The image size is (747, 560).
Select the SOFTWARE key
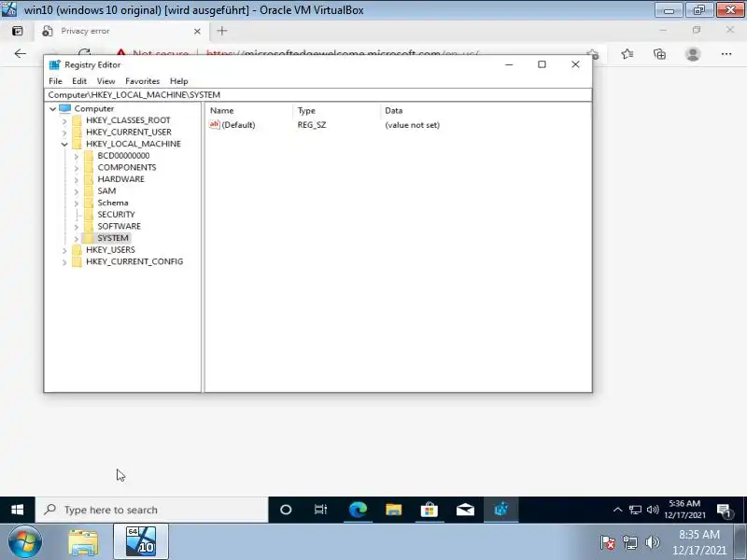(x=120, y=226)
